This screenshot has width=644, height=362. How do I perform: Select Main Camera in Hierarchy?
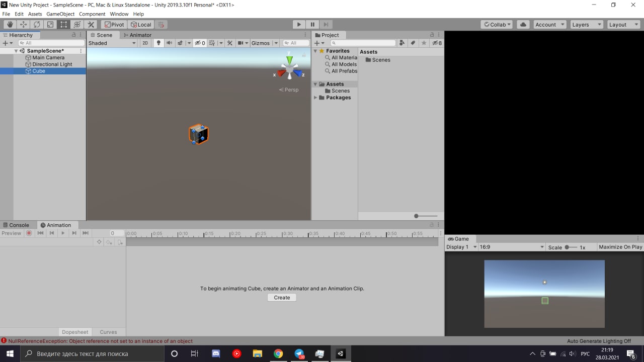tap(48, 57)
